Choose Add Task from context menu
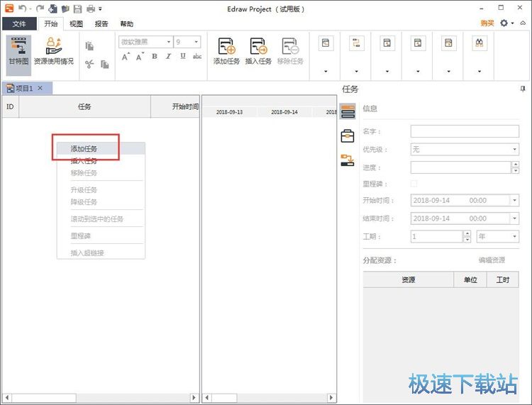 [84, 149]
